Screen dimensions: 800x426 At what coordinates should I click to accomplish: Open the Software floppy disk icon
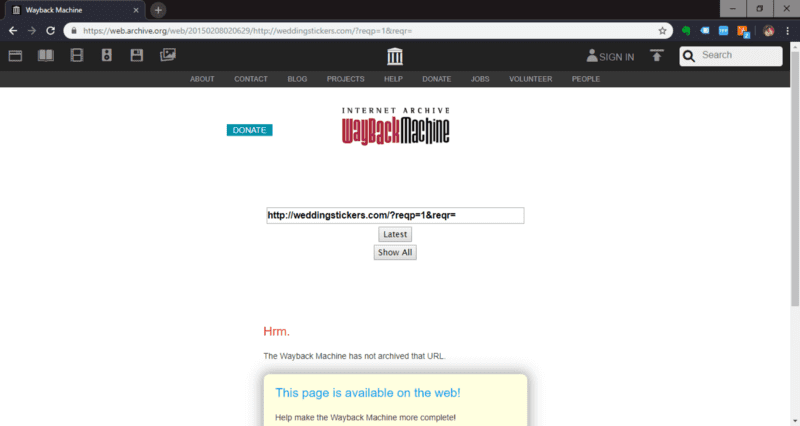tap(137, 55)
